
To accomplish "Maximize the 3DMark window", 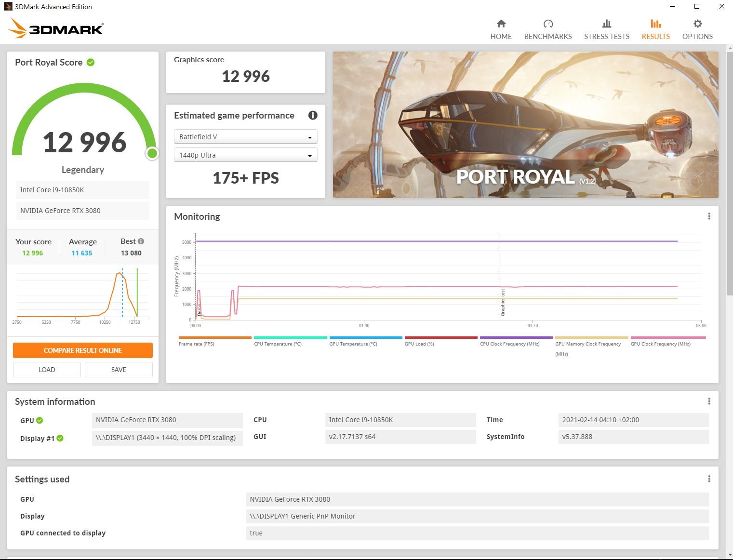I will 697,6.
